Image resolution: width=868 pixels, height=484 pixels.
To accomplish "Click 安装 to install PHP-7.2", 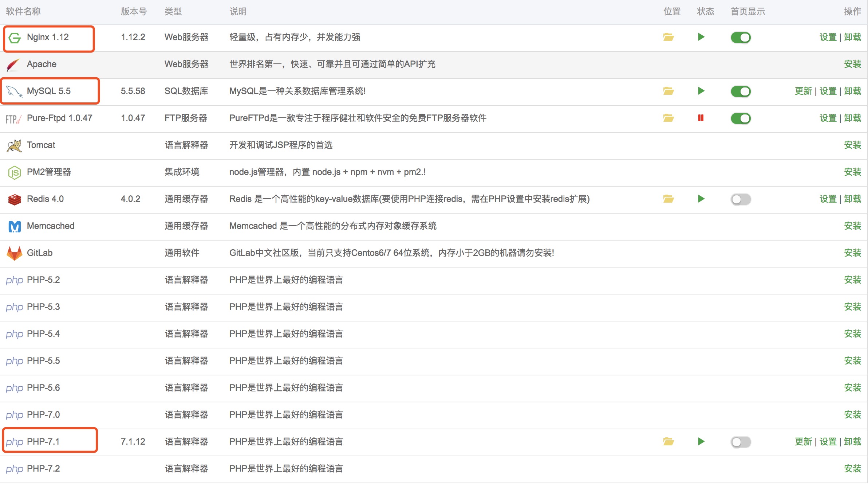I will pyautogui.click(x=853, y=469).
